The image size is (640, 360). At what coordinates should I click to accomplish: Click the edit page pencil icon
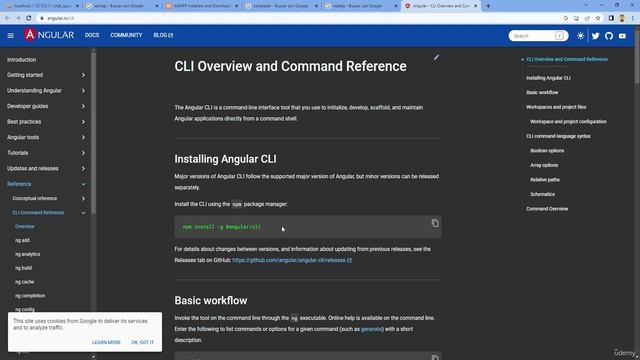[x=436, y=58]
